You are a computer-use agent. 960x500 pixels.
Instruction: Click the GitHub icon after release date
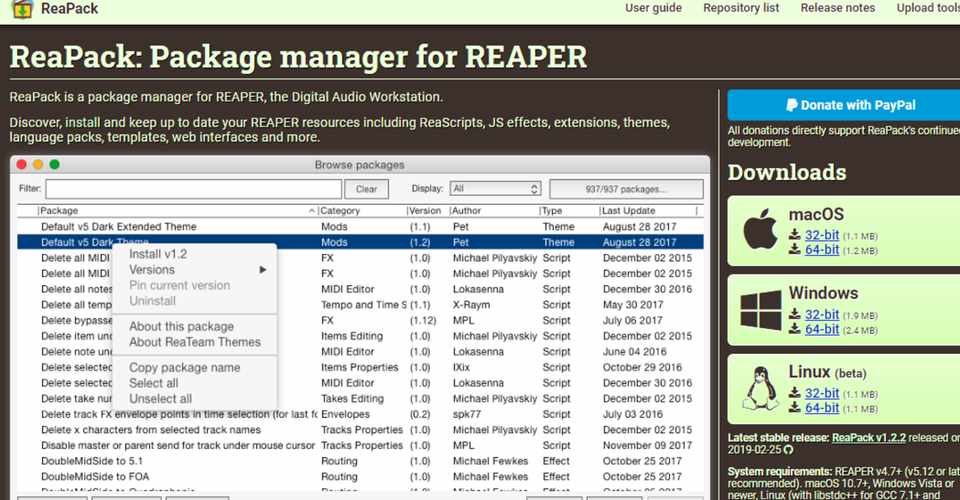(788, 450)
